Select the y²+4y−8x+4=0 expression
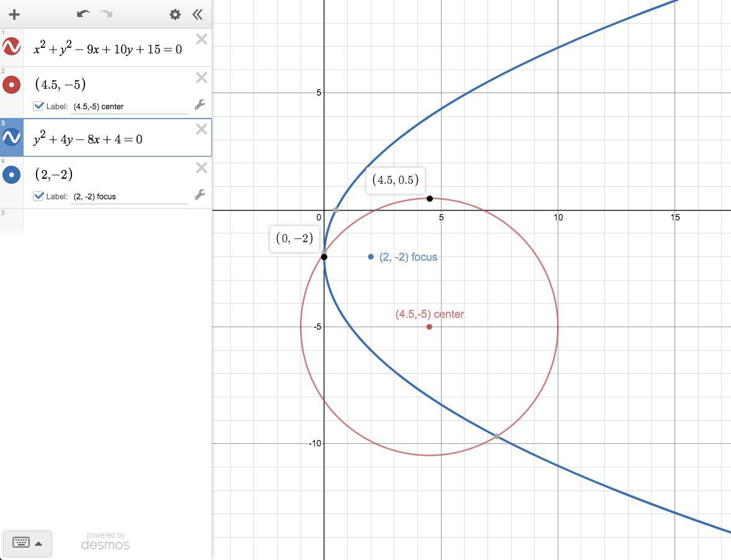The width and height of the screenshot is (731, 560). point(88,138)
